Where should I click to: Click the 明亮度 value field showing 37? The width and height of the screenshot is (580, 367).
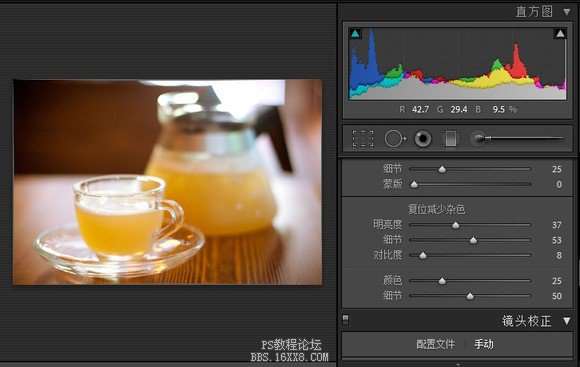pos(557,225)
